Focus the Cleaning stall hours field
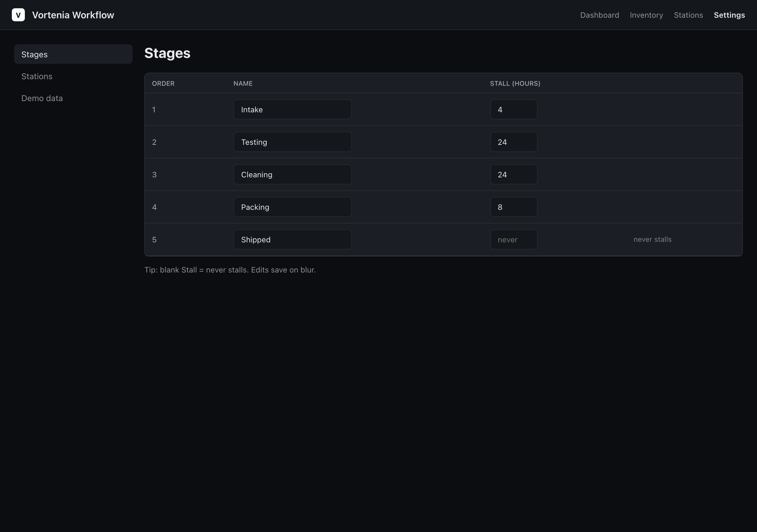The height and width of the screenshot is (532, 757). 514,174
